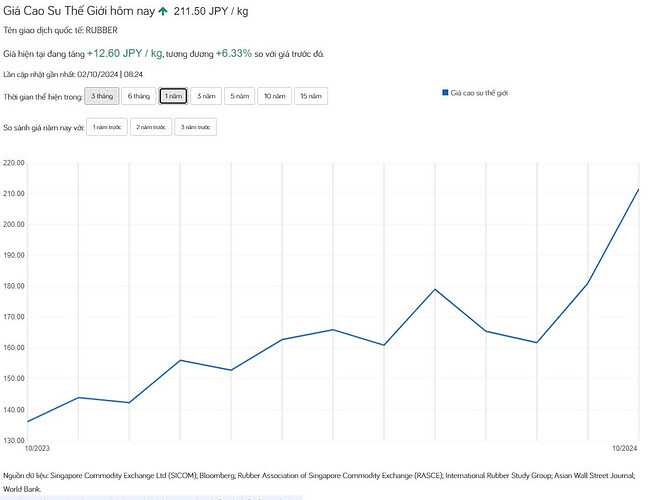Select the 3 tháng time range
Image resolution: width=657 pixels, height=500 pixels.
101,96
